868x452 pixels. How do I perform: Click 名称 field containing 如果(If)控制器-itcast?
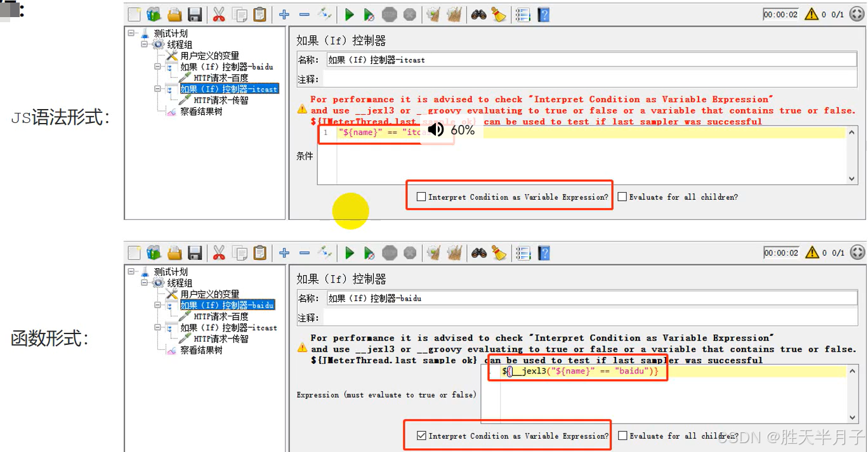pos(593,60)
